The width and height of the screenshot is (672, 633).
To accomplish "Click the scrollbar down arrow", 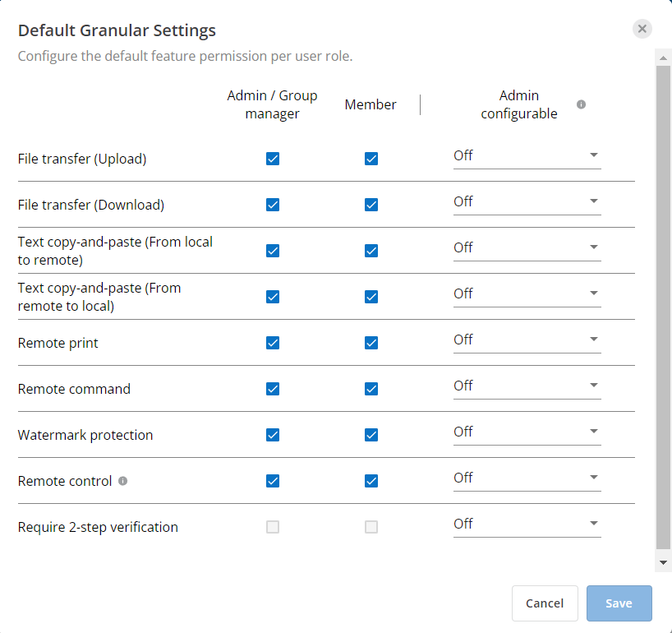I will [x=663, y=562].
